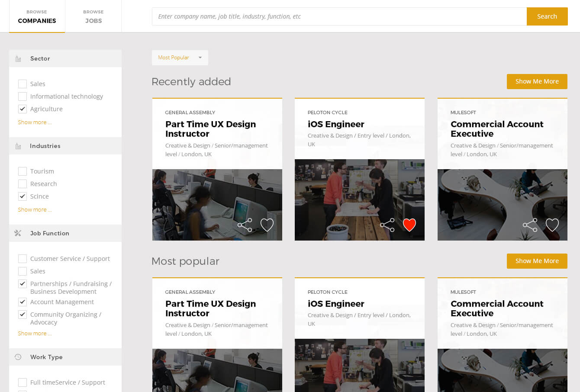Uncheck the Account Management checkbox
Image resolution: width=580 pixels, height=392 pixels.
[23, 302]
